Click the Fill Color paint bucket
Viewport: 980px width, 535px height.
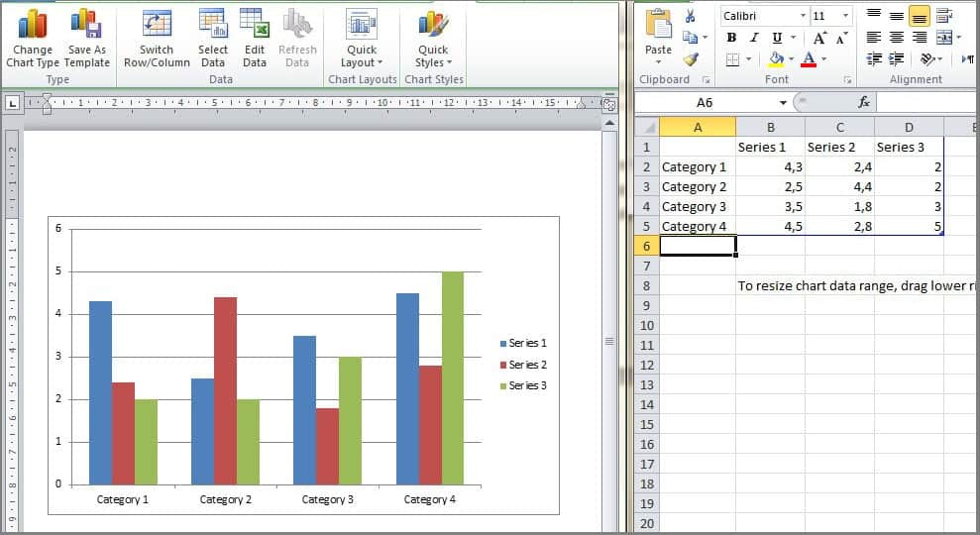point(776,59)
